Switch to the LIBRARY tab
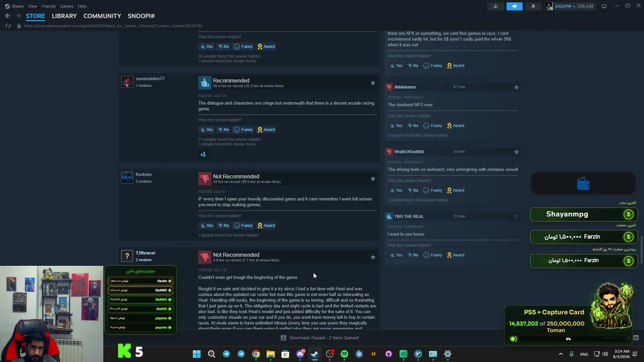 tap(64, 16)
